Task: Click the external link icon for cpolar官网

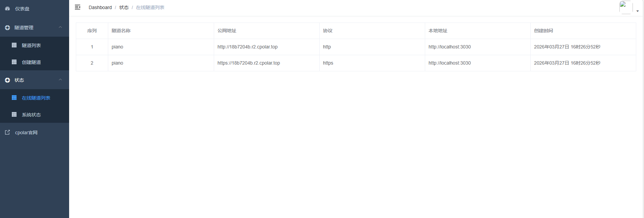Action: (x=7, y=132)
